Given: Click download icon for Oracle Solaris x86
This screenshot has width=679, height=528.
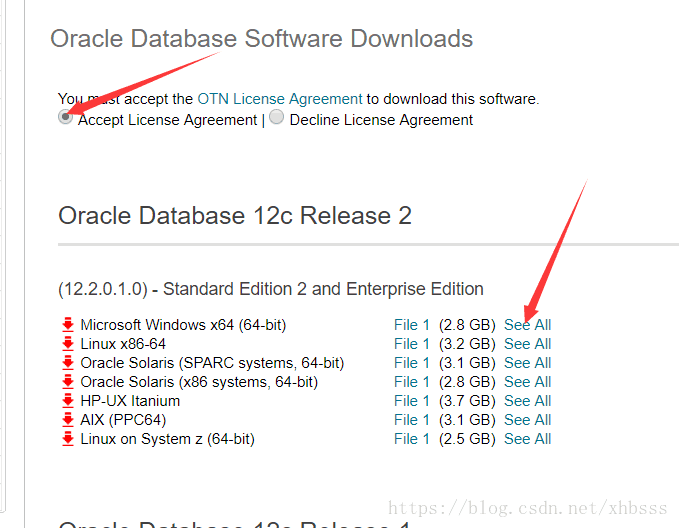Looking at the screenshot, I should click(68, 382).
